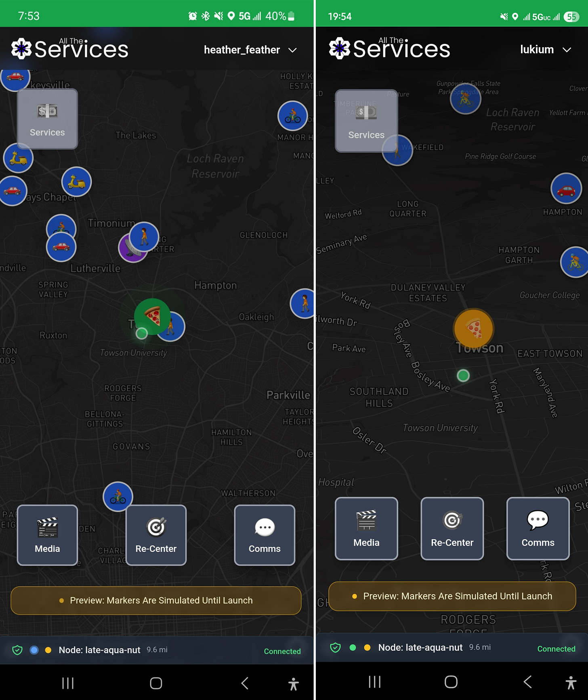
Task: Click 9.6 mi distance on lukium bar
Action: 480,647
